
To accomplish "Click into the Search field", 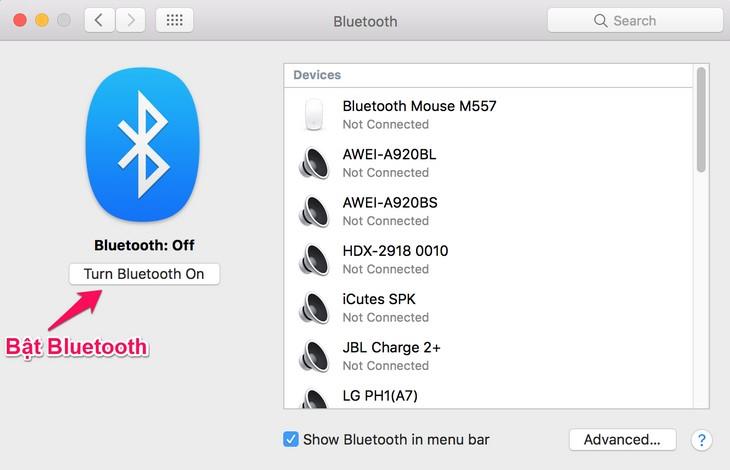I will [x=635, y=20].
